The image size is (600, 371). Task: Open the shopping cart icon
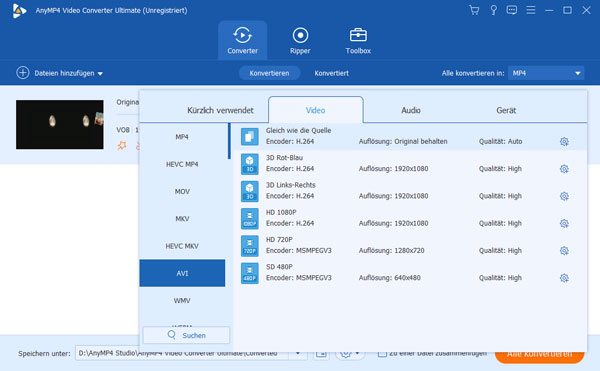[474, 10]
